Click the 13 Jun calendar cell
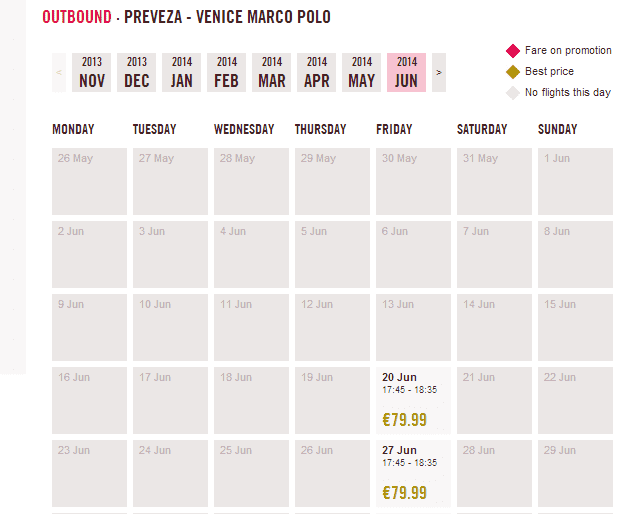 tap(413, 327)
